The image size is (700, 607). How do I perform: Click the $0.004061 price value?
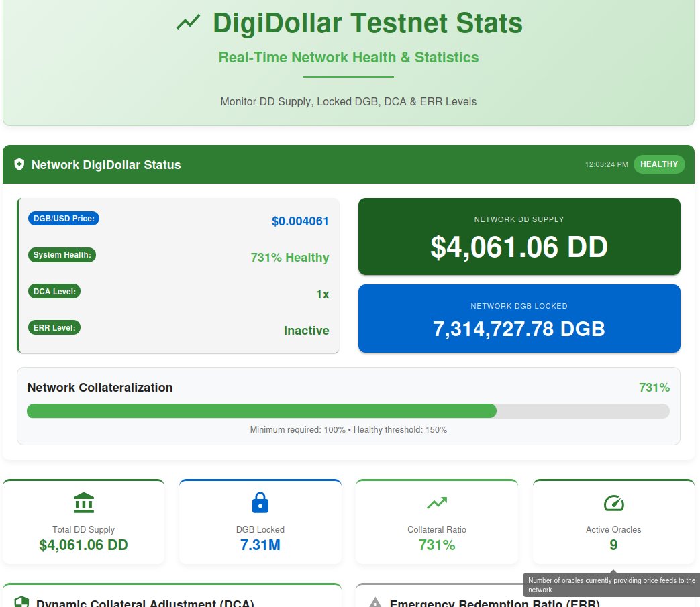pyautogui.click(x=300, y=221)
